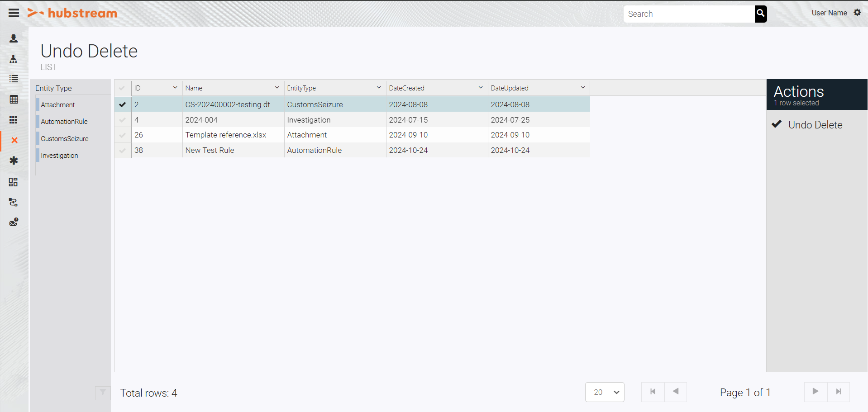This screenshot has width=868, height=412.
Task: Click the user profile sidebar icon
Action: click(14, 38)
